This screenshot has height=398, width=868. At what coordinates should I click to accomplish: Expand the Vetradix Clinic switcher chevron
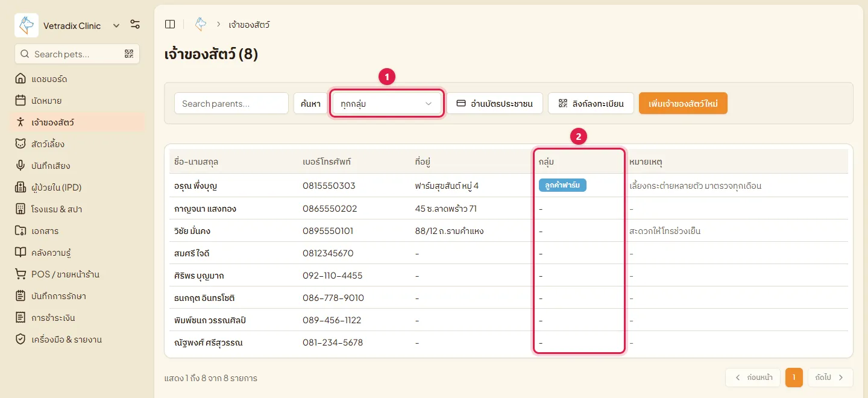pos(116,25)
